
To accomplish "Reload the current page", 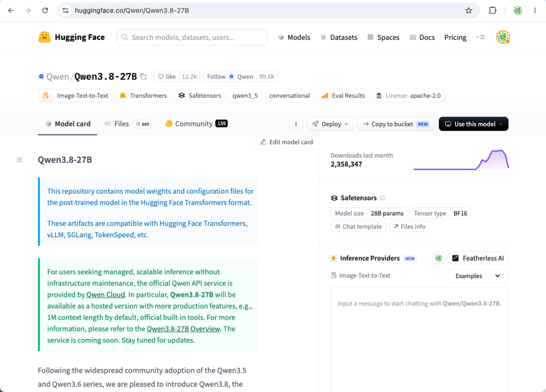I will (45, 11).
